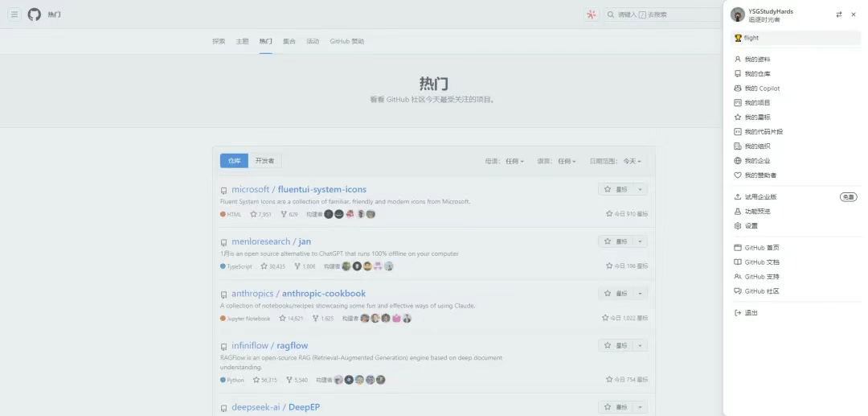Screen dimensions: 868x416
Task: Expand star list dropdown for ragflow
Action: tap(640, 346)
